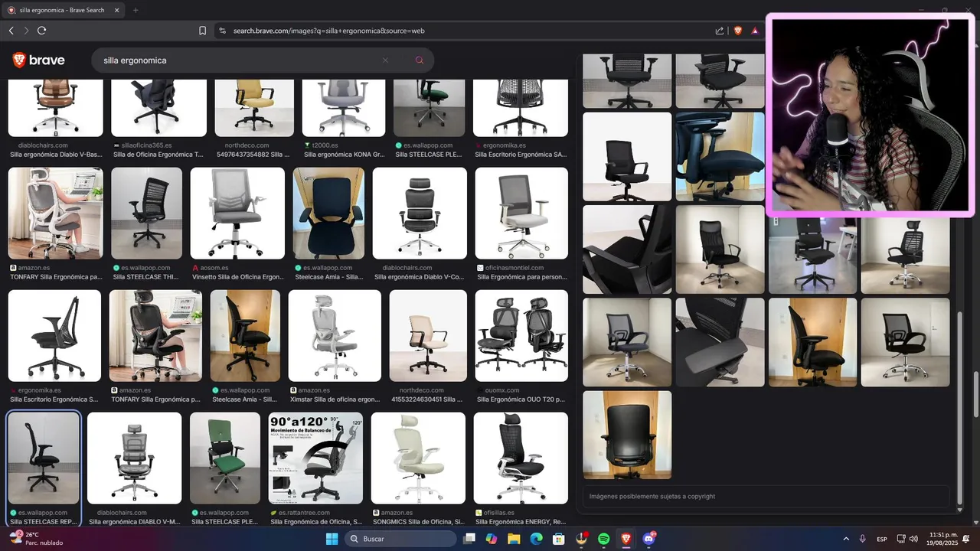Open Discord from taskbar
980x551 pixels.
coord(648,539)
